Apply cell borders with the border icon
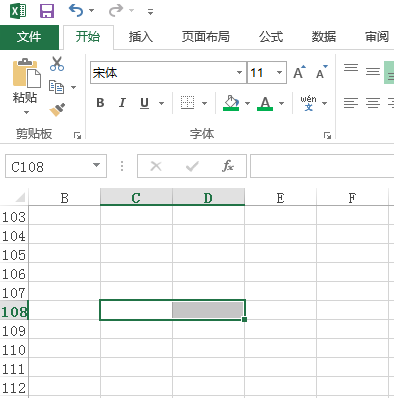Screen dimensions: 394x398 [187, 103]
